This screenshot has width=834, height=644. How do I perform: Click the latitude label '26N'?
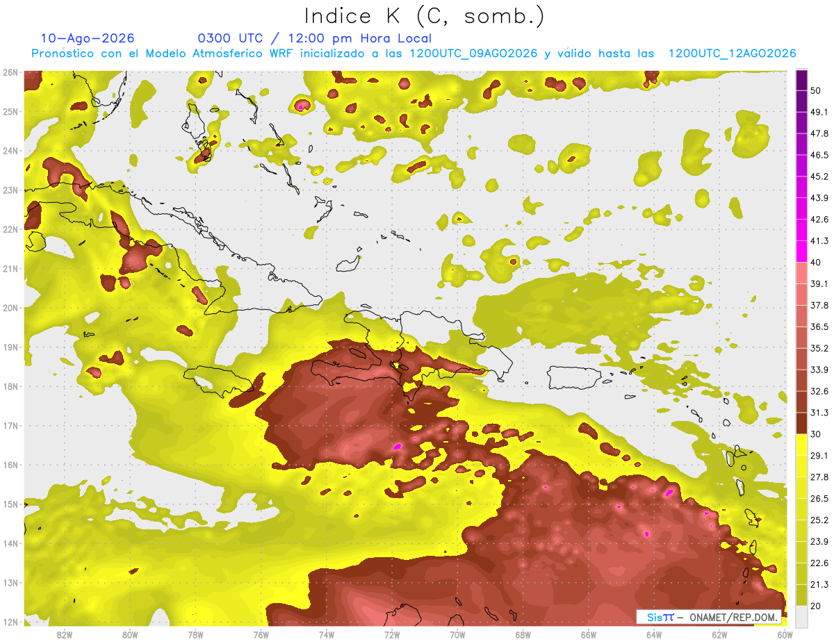10,72
